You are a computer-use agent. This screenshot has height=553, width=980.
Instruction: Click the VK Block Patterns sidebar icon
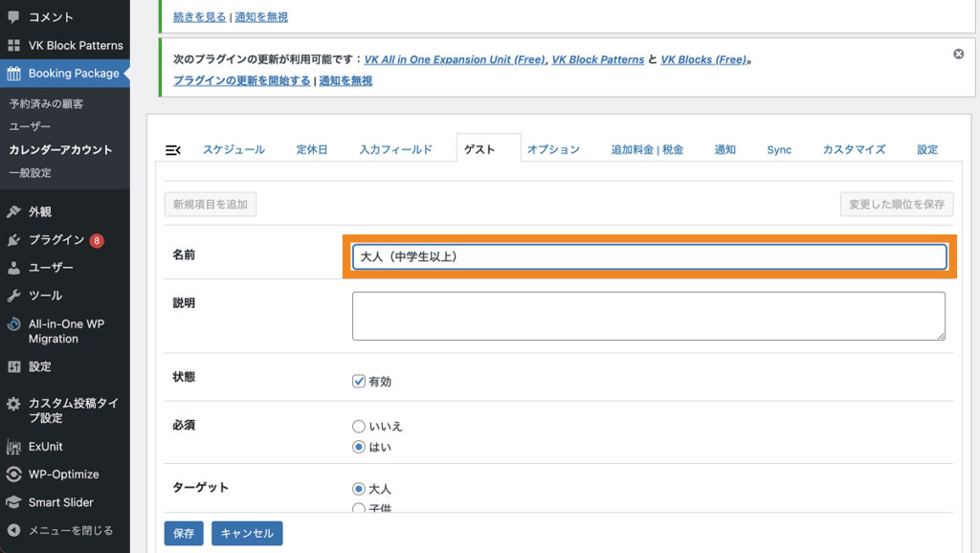point(13,45)
